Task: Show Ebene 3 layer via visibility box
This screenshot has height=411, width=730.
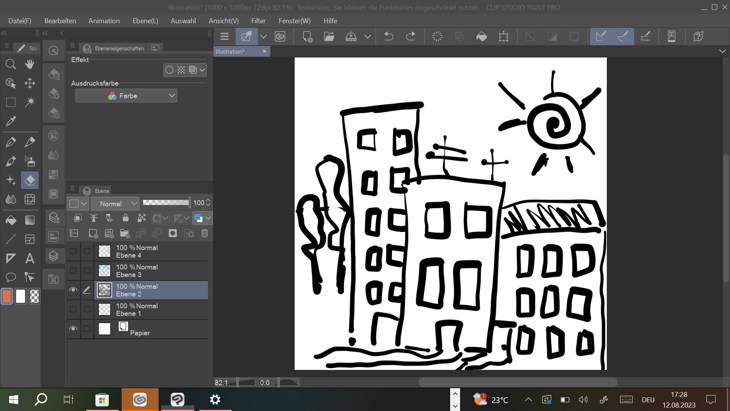Action: [x=74, y=270]
